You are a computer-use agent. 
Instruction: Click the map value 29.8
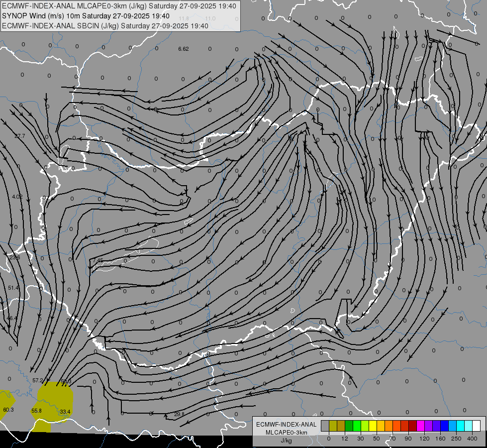click(179, 414)
